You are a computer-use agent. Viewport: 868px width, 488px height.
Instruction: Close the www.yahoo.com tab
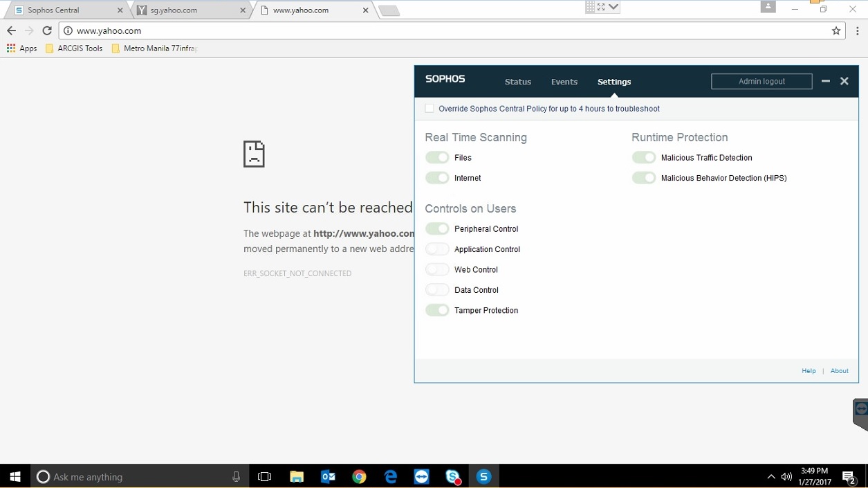coord(366,10)
